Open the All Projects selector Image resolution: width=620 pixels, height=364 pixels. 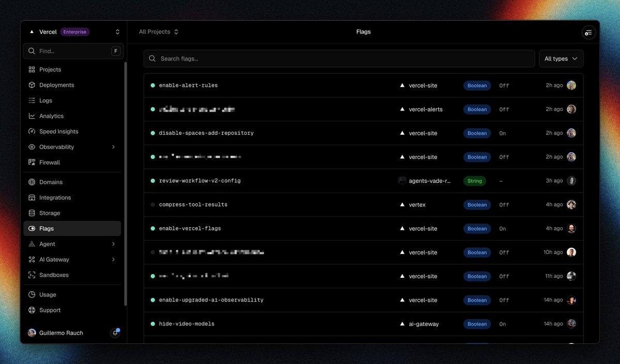pos(159,32)
